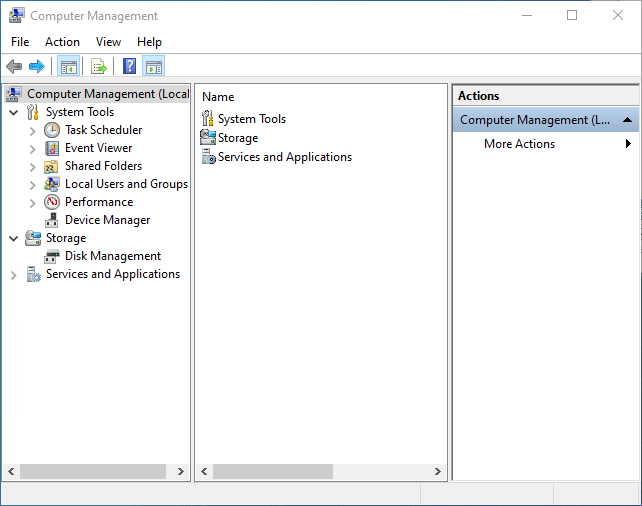
Task: Click Services and Applications icon in tree
Action: [x=34, y=274]
